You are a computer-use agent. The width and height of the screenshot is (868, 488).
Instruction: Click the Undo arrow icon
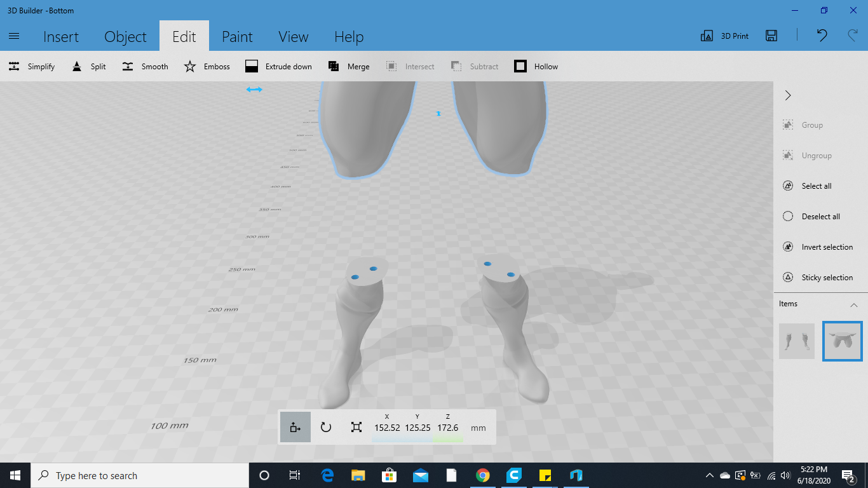[x=821, y=36]
